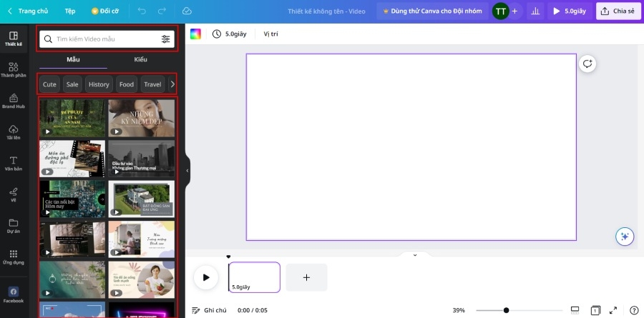Open the Thành phần elements panel
644x318 pixels.
tap(14, 70)
